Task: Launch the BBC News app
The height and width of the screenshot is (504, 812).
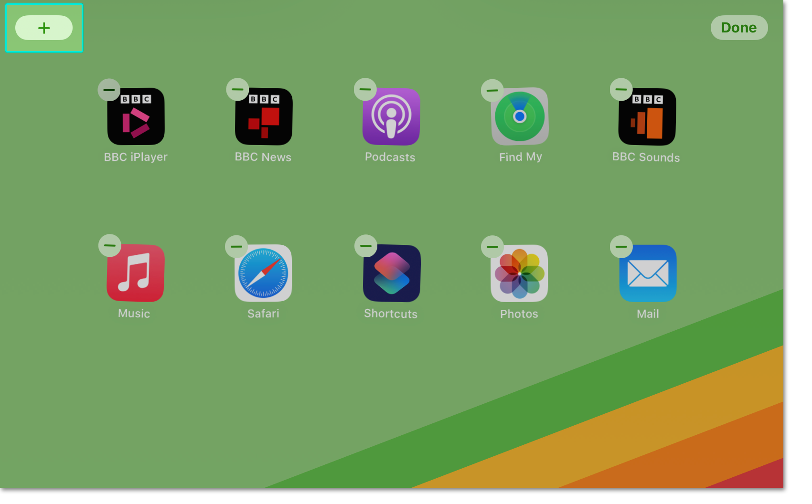Action: click(263, 116)
